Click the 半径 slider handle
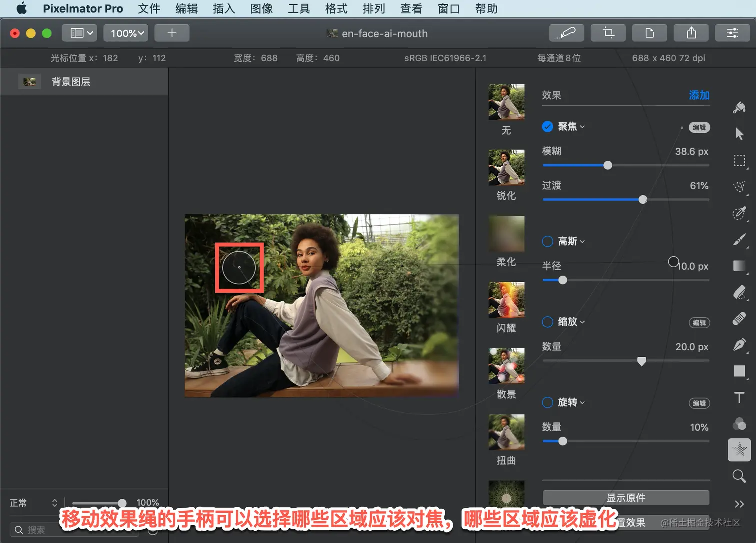756x543 pixels. point(563,280)
